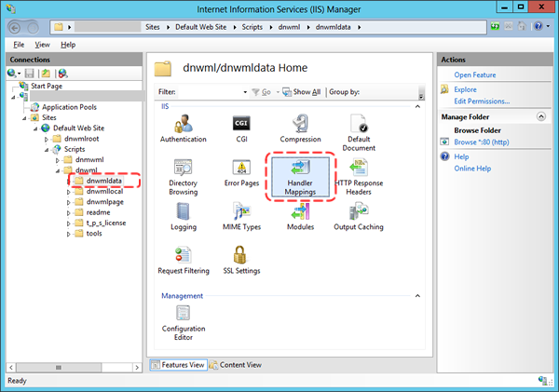Viewport: 559px width, 392px height.
Task: Expand the dnwmlroot tree node
Action: (x=47, y=140)
